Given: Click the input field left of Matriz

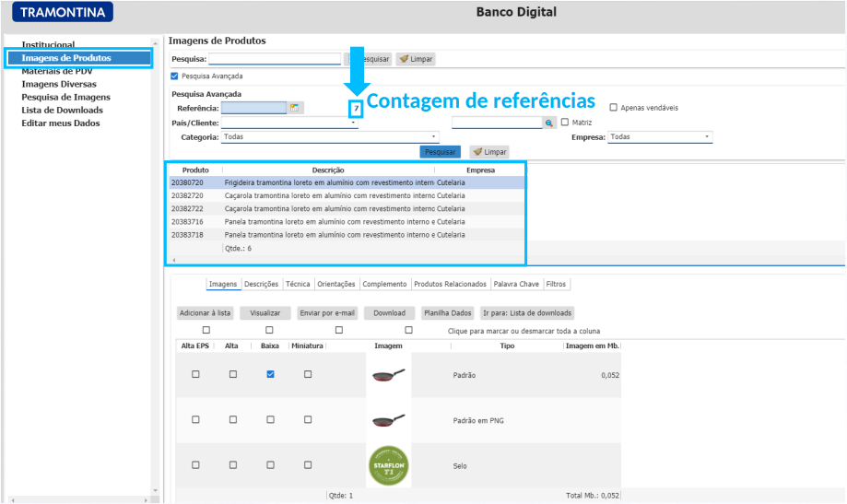Looking at the screenshot, I should 497,123.
